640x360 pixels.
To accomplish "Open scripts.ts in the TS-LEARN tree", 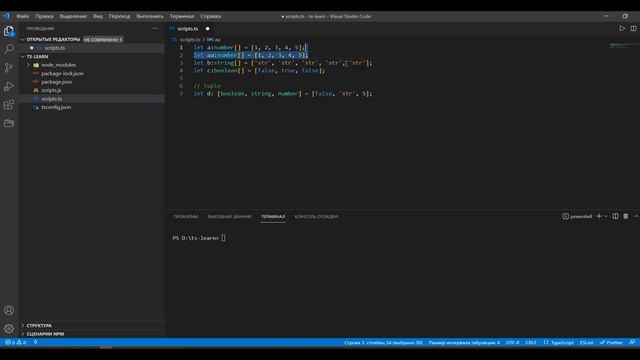I will pyautogui.click(x=51, y=99).
